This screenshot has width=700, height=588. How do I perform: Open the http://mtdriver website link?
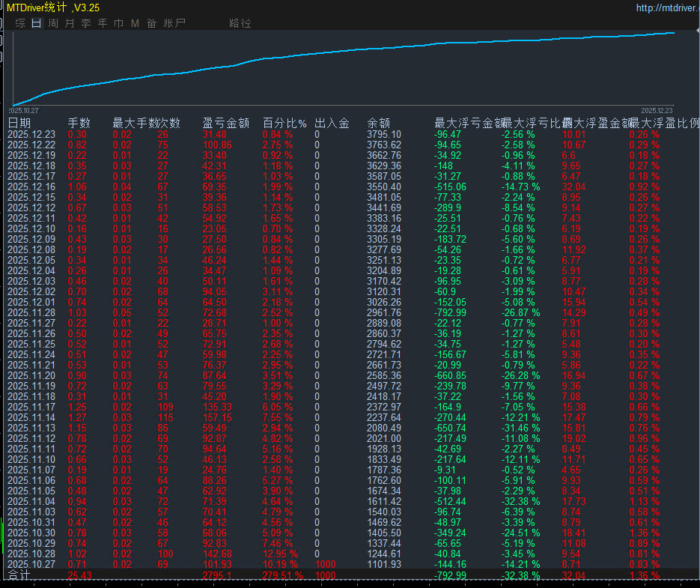667,7
